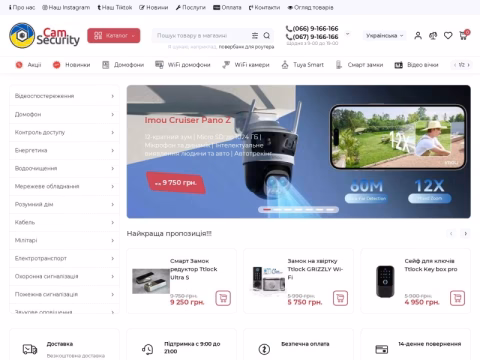
Task: Open Ttlock Ultra S product thumbnail
Action: [151, 281]
